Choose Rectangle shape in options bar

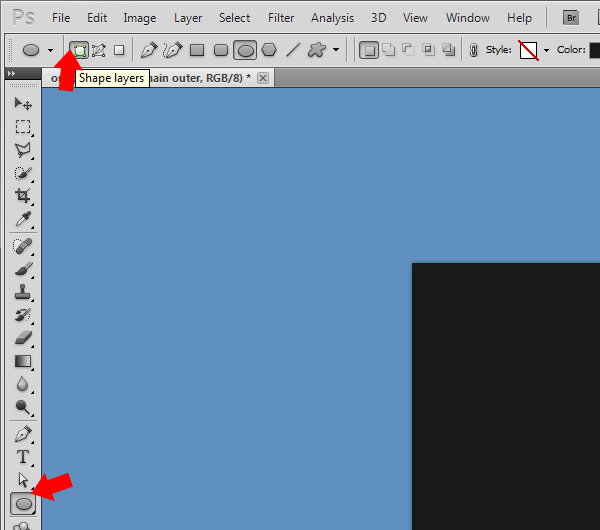[197, 50]
